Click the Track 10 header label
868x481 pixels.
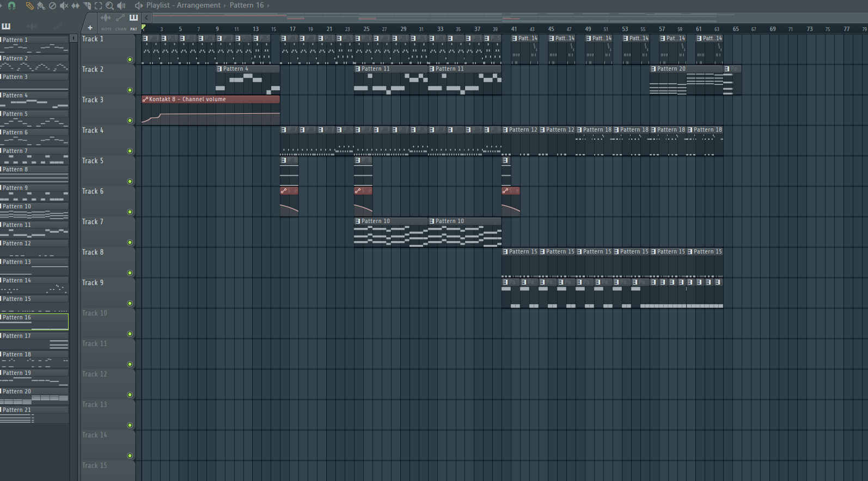95,313
